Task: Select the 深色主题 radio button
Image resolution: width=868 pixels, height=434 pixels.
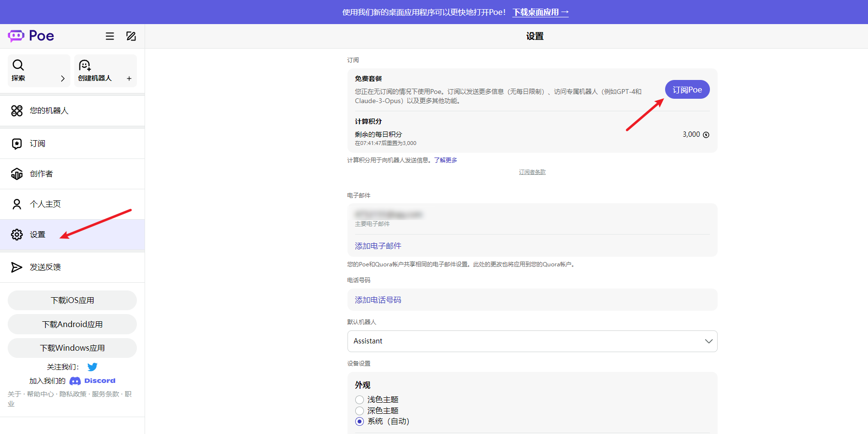Action: pyautogui.click(x=360, y=411)
